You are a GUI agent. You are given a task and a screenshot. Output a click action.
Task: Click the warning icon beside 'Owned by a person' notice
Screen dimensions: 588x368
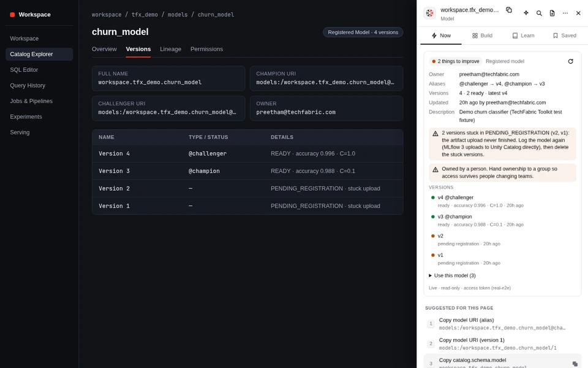click(435, 169)
